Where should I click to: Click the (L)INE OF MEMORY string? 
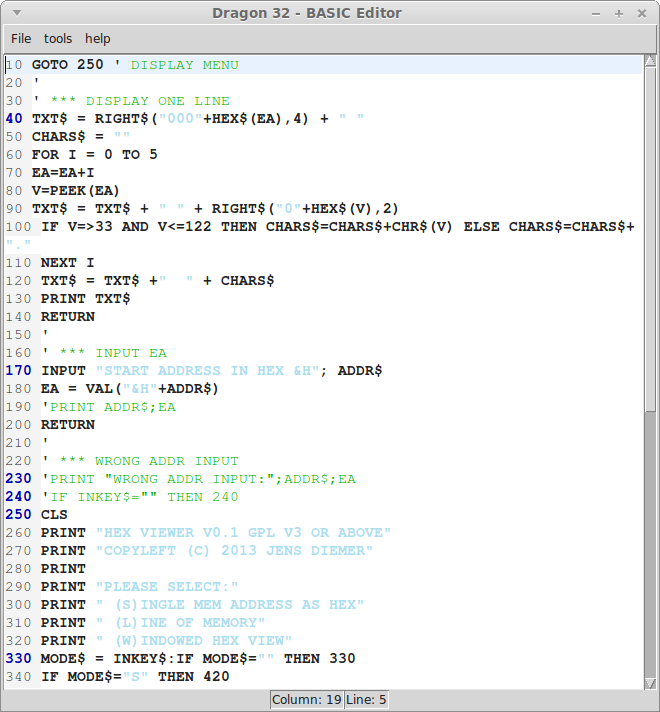(180, 623)
